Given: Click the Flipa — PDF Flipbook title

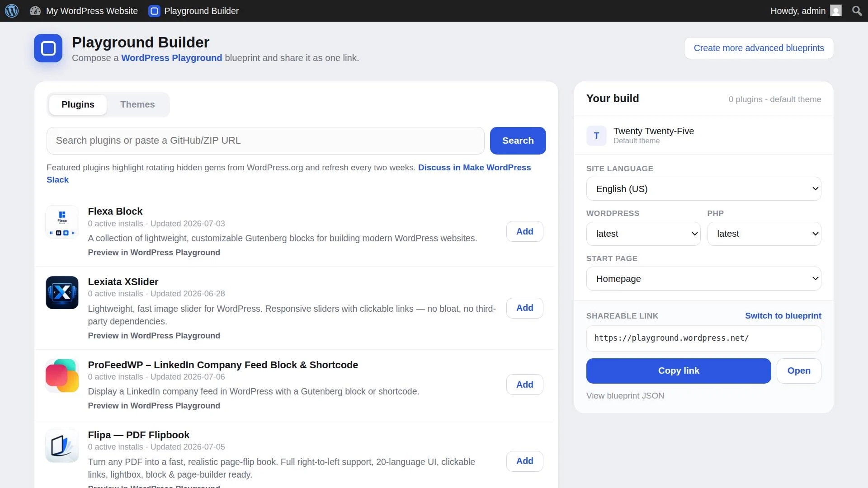Looking at the screenshot, I should [139, 435].
